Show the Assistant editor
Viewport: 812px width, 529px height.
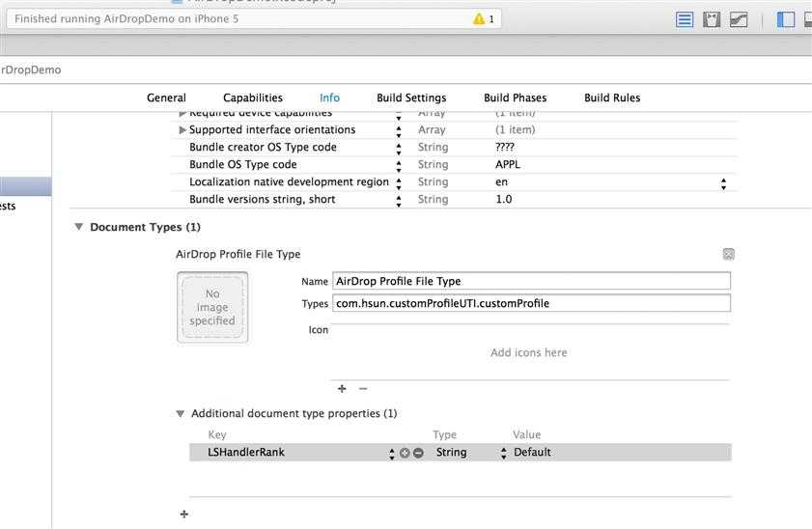pyautogui.click(x=712, y=19)
